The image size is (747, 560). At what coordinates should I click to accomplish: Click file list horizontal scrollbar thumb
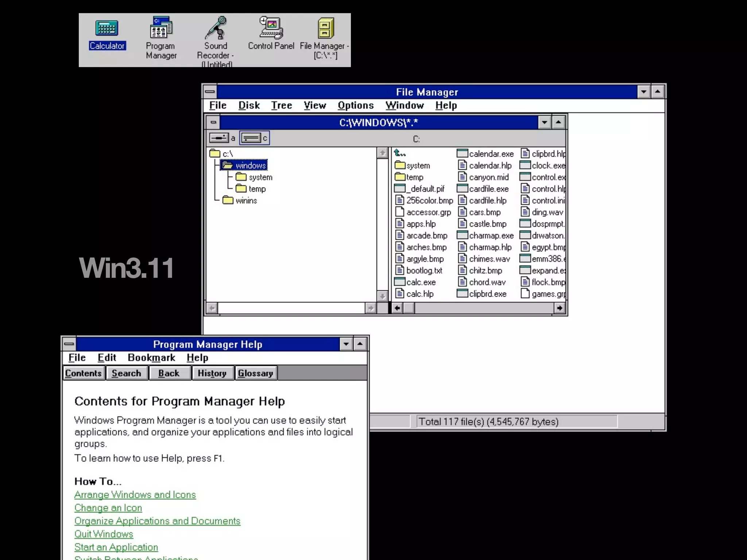pyautogui.click(x=409, y=308)
